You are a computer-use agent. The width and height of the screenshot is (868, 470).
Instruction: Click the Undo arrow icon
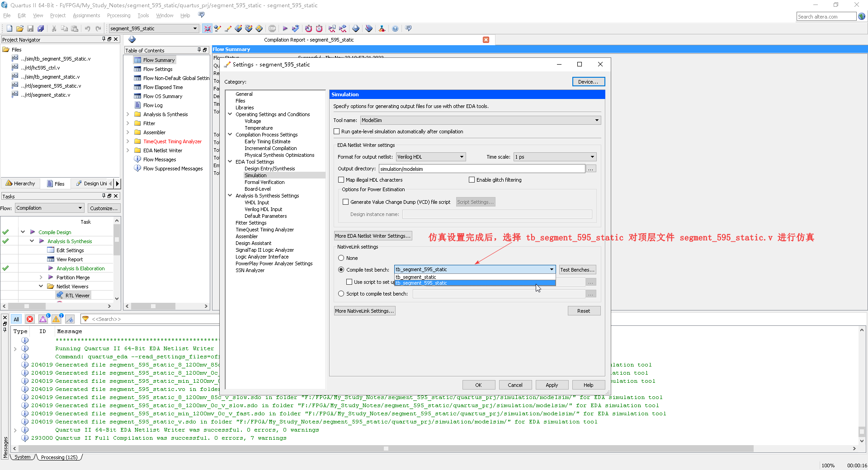pyautogui.click(x=88, y=28)
